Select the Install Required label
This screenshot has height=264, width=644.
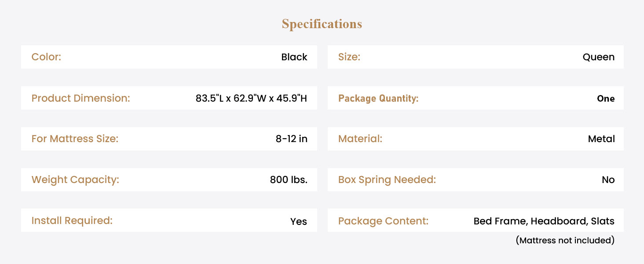click(x=72, y=220)
